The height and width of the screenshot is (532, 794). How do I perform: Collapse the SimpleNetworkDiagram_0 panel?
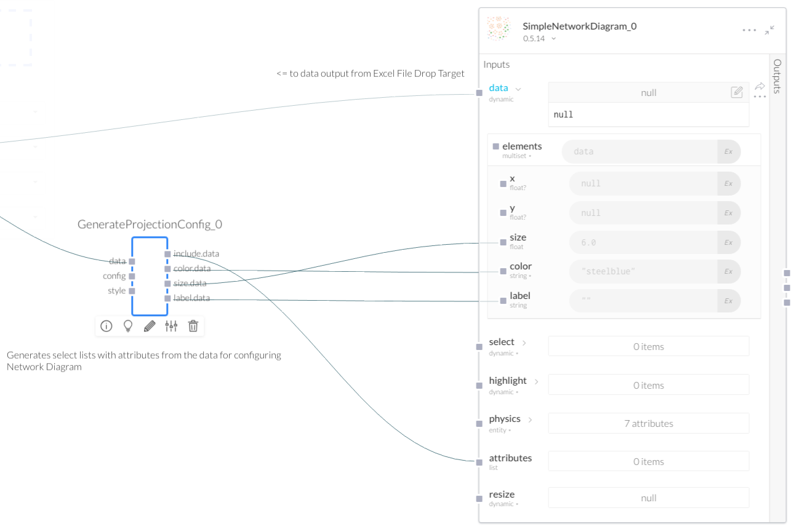770,30
